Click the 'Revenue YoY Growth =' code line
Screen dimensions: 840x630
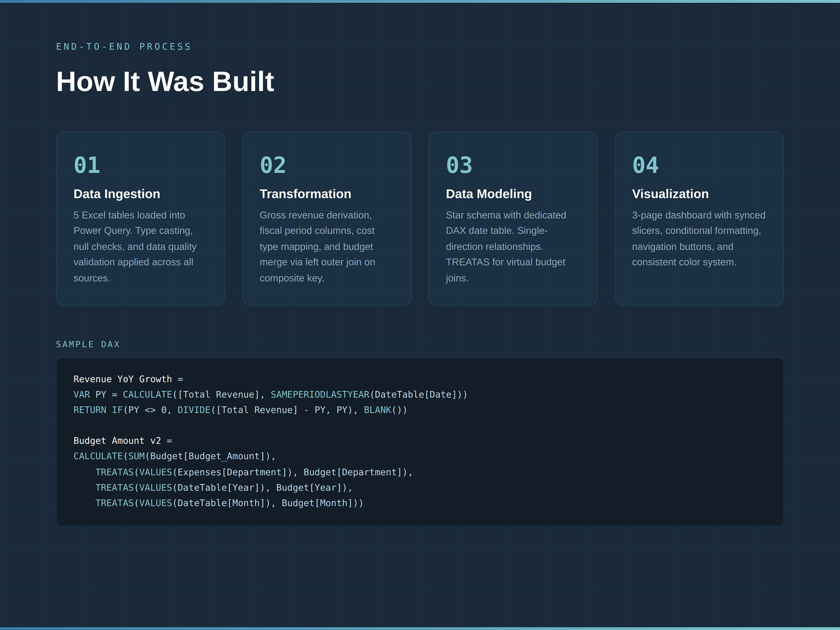pos(128,379)
